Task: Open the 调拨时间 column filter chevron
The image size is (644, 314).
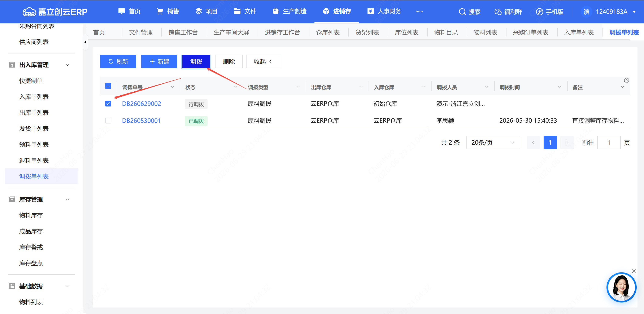Action: point(560,87)
